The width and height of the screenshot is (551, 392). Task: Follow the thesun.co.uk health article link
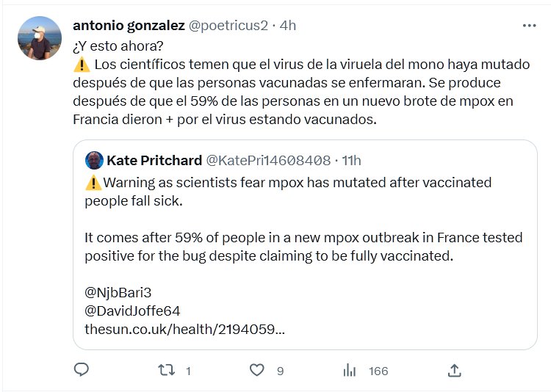185,329
